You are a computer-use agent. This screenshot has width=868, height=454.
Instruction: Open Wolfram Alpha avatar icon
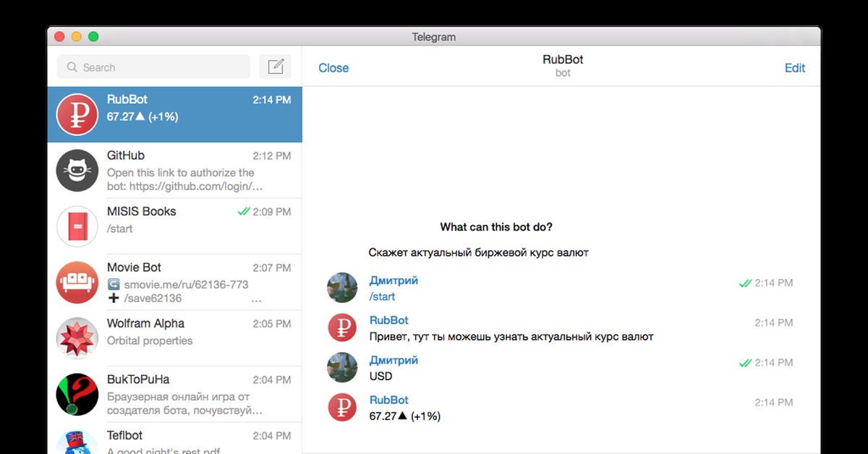tap(77, 338)
